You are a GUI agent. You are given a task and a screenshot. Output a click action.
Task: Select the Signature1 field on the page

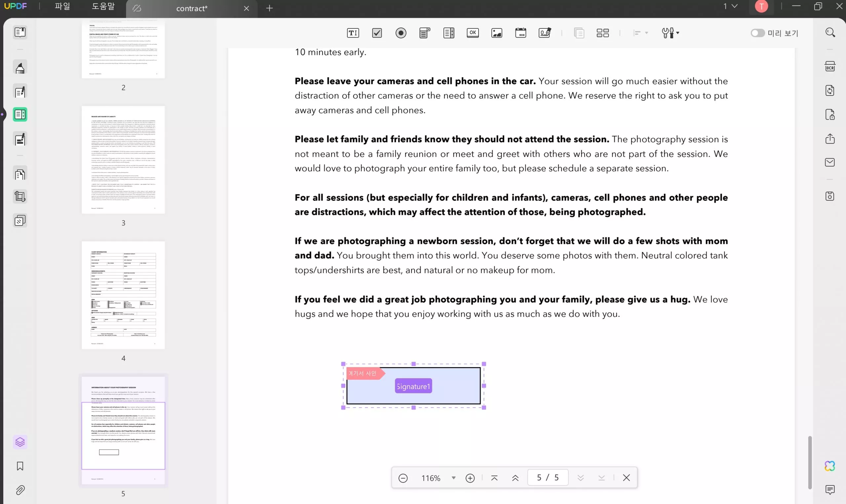413,386
